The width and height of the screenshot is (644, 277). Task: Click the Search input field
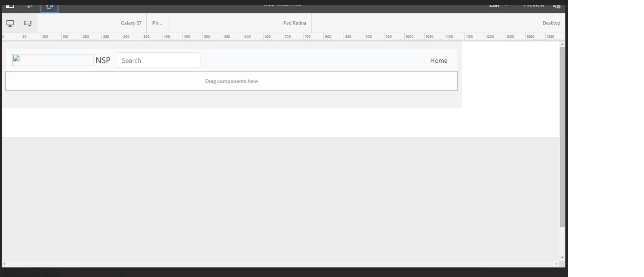click(x=158, y=60)
